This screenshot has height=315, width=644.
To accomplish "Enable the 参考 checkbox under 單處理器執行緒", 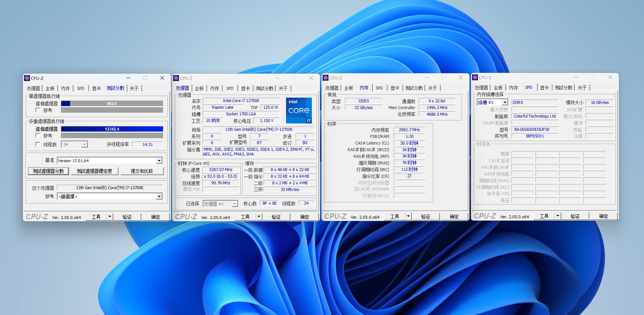I will 38,110.
